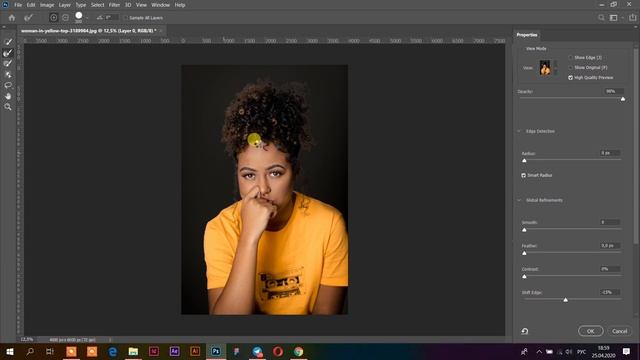640x360 pixels.
Task: Click the Feather value field
Action: click(x=610, y=246)
